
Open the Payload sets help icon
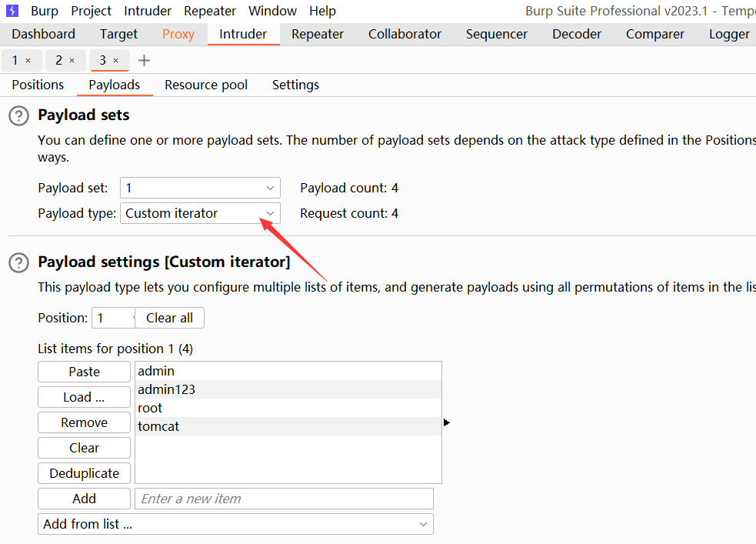18,115
